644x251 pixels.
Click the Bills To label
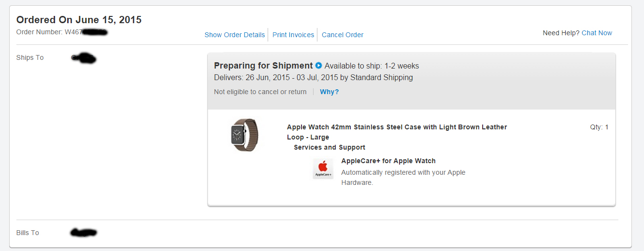tap(28, 233)
